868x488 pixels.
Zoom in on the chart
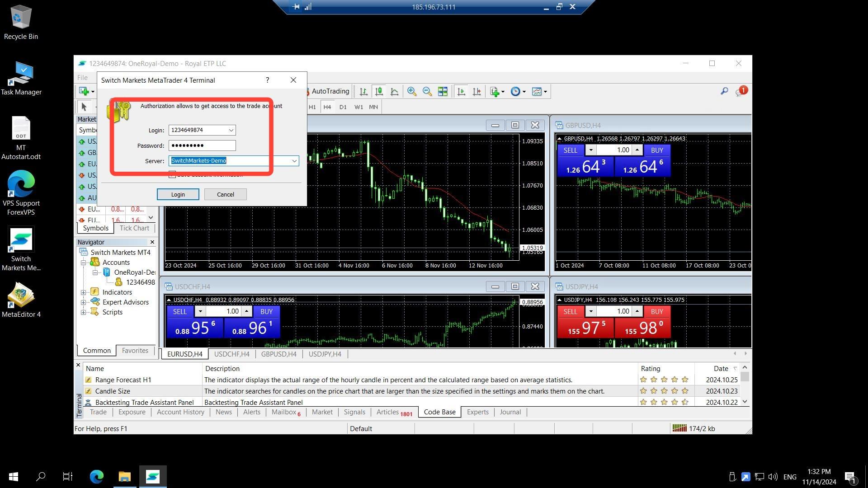412,92
